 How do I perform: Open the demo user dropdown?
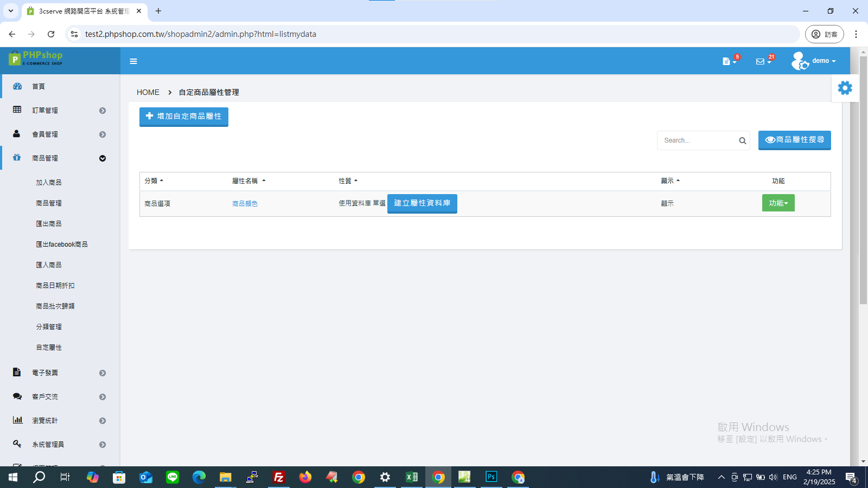[814, 61]
